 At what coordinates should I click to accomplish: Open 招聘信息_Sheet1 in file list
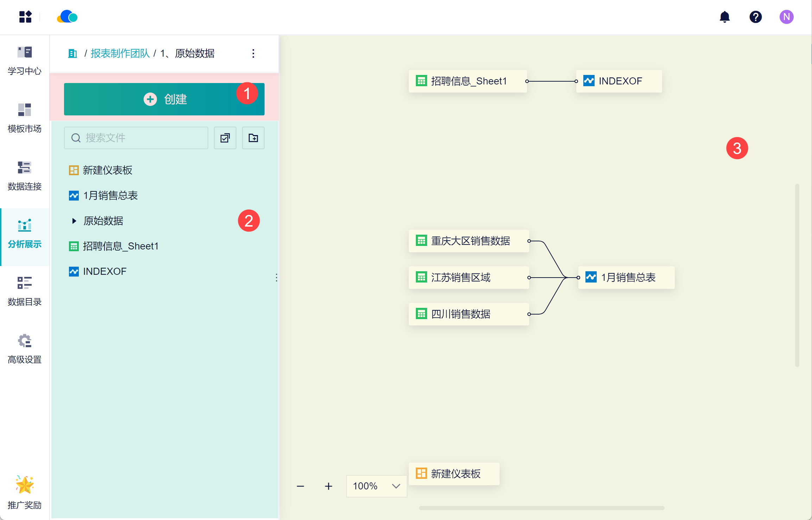click(x=121, y=246)
